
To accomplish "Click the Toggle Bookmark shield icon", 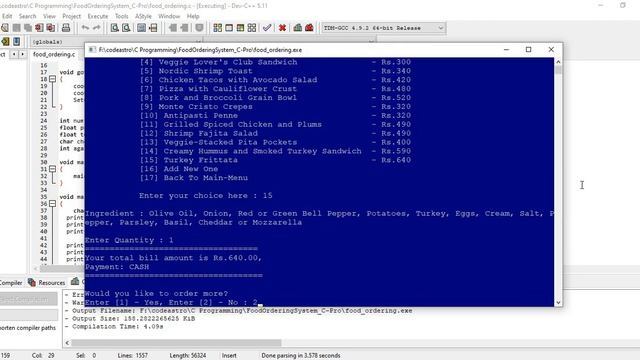I will 199,28.
